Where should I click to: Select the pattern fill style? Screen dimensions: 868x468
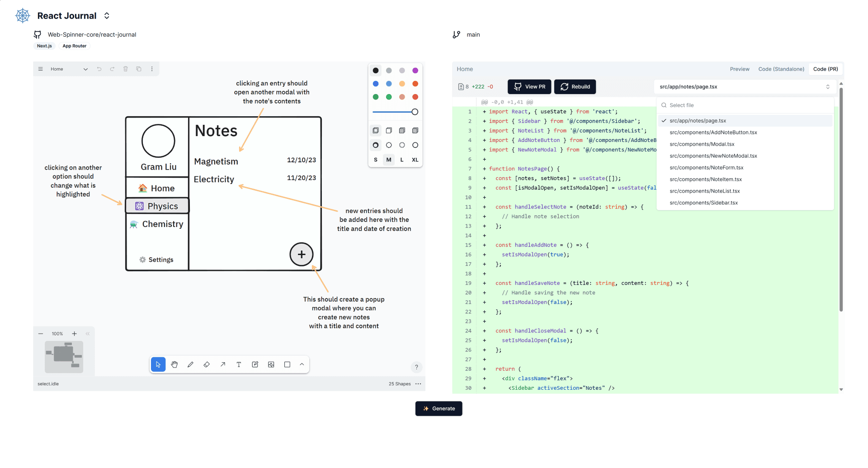pos(415,131)
